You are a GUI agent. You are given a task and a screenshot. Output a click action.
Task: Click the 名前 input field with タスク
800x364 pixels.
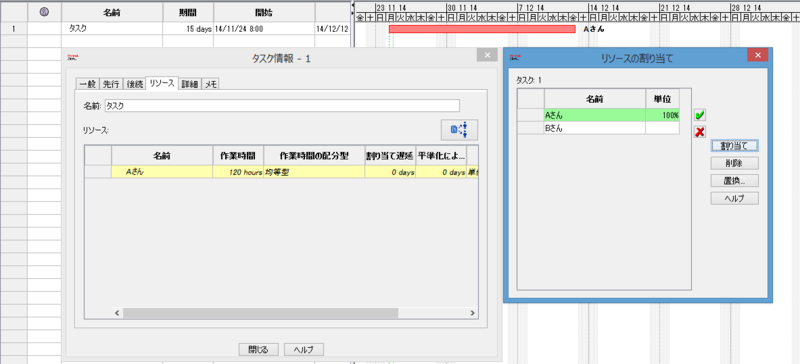coord(282,106)
